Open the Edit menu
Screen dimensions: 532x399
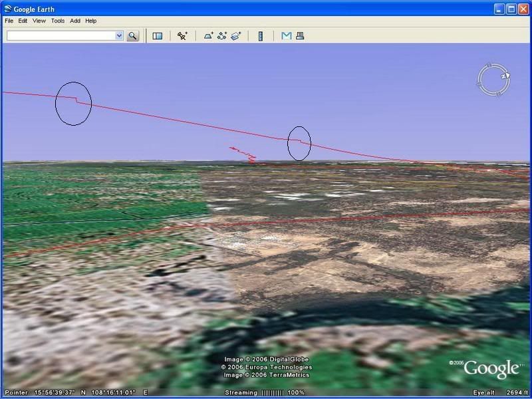23,21
